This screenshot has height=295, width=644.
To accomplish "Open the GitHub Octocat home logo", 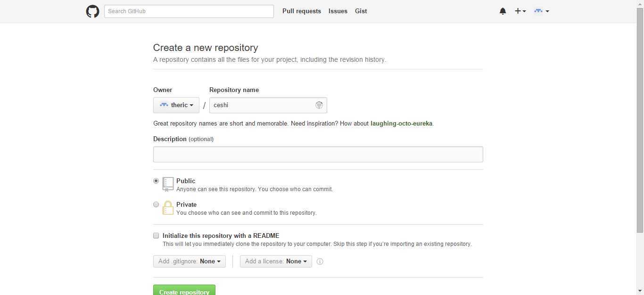I will click(x=92, y=11).
